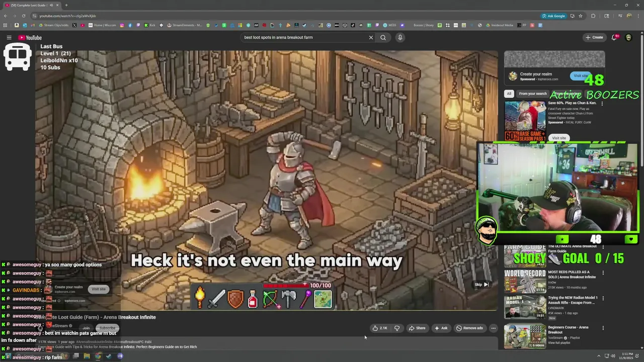Reload the browser page
Screen dimensions: 644x362
(x=25, y=16)
